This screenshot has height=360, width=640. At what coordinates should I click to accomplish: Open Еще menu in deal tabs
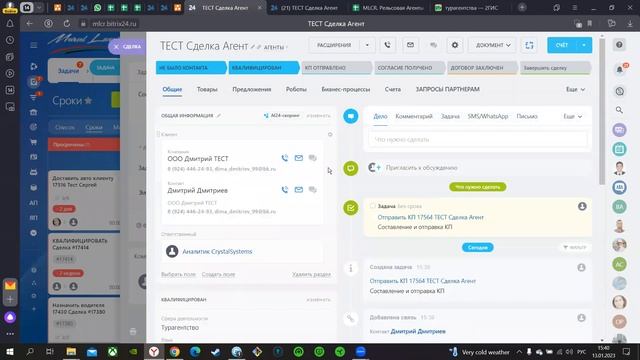click(x=575, y=89)
